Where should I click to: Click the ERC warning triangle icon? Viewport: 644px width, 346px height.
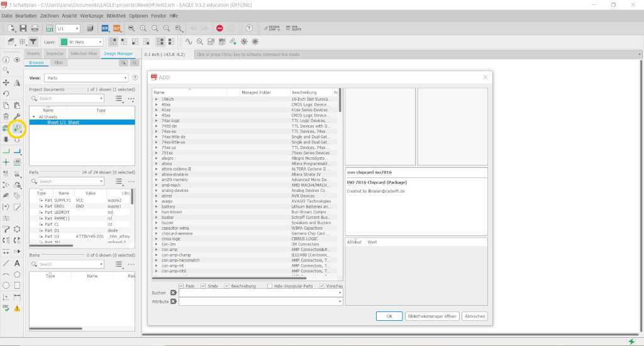17,308
